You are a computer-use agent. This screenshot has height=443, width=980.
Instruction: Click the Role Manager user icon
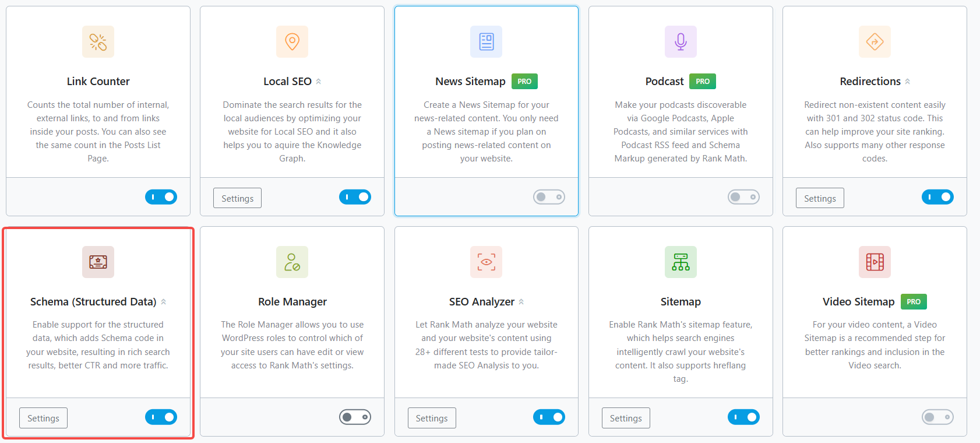(x=292, y=262)
